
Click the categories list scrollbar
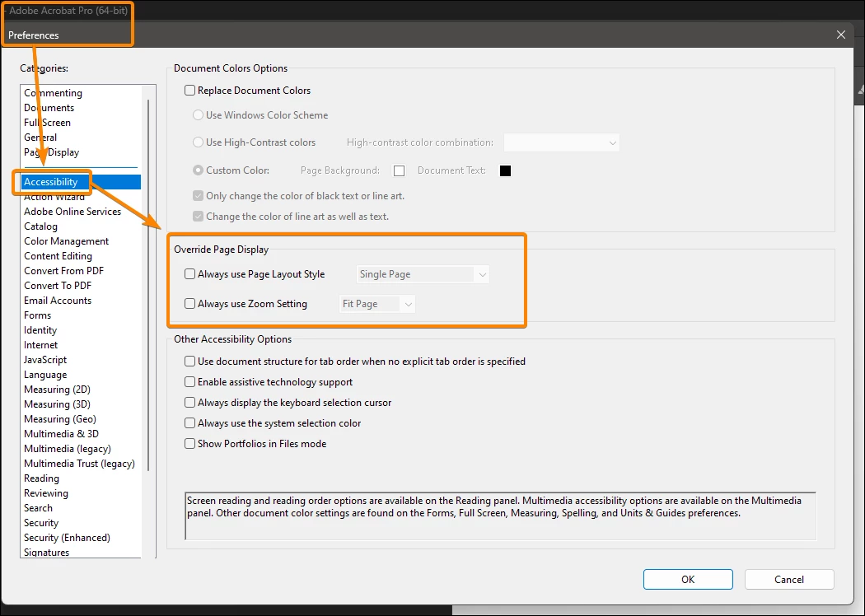(148, 285)
